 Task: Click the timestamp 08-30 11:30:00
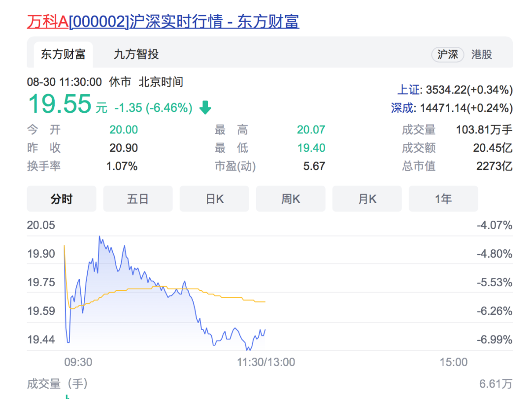(64, 82)
